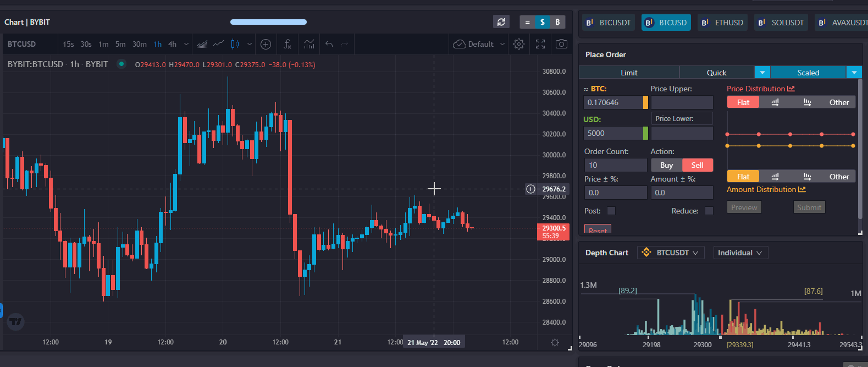Set chart interval to 1m
The height and width of the screenshot is (367, 868).
(103, 44)
